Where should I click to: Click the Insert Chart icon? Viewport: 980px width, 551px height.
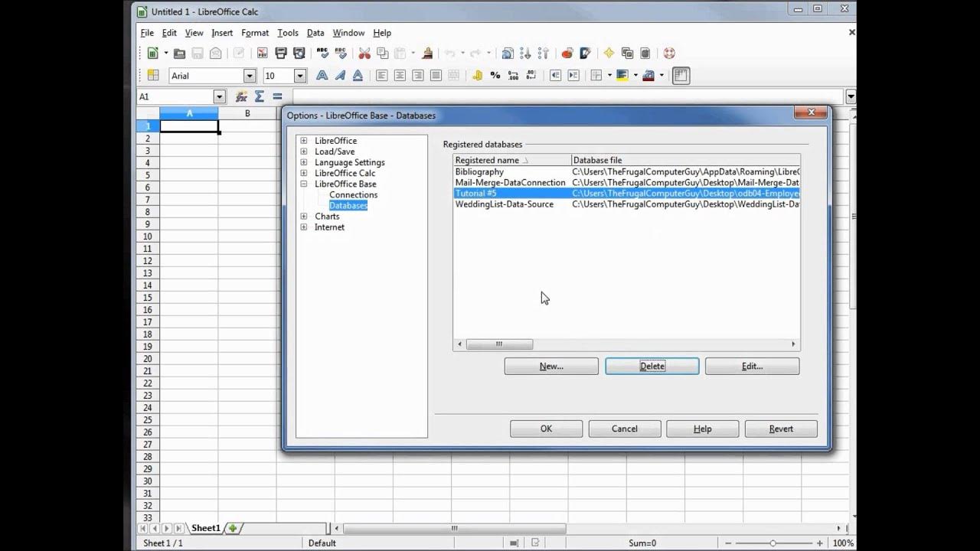(567, 54)
